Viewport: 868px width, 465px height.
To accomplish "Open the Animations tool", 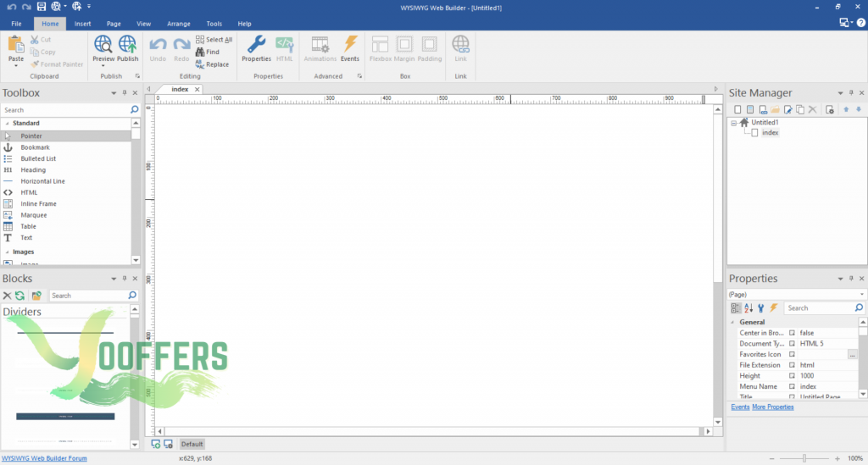I will coord(320,44).
